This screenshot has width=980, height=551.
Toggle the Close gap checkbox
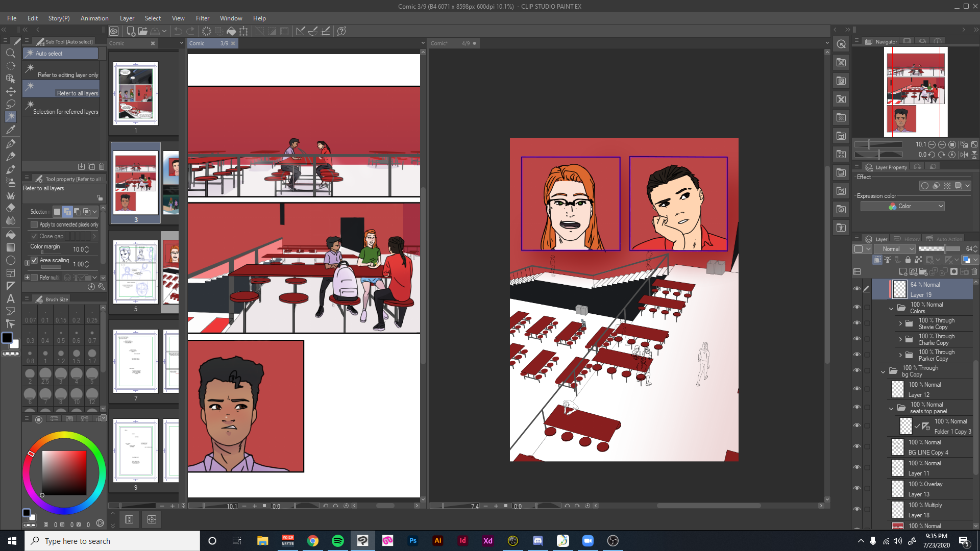[34, 236]
